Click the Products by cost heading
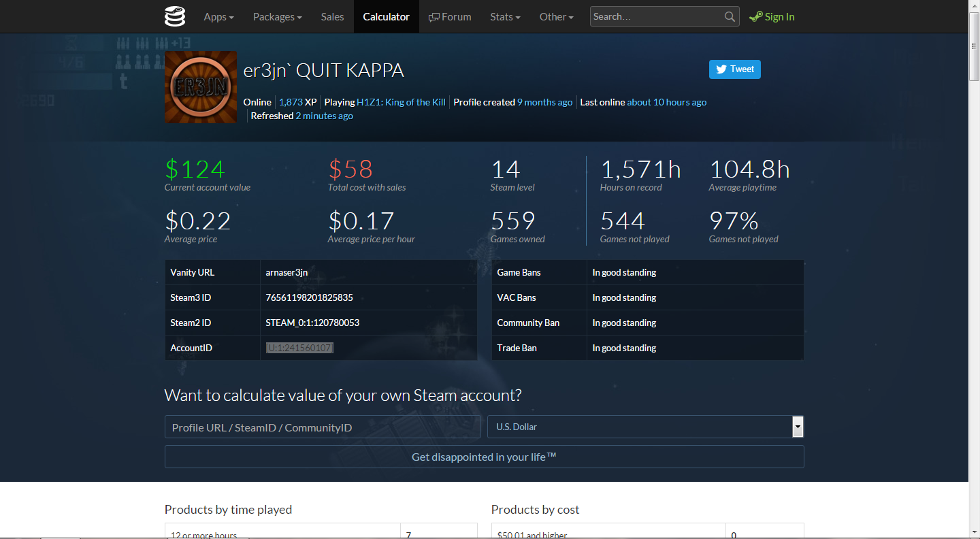The height and width of the screenshot is (539, 980). click(536, 509)
